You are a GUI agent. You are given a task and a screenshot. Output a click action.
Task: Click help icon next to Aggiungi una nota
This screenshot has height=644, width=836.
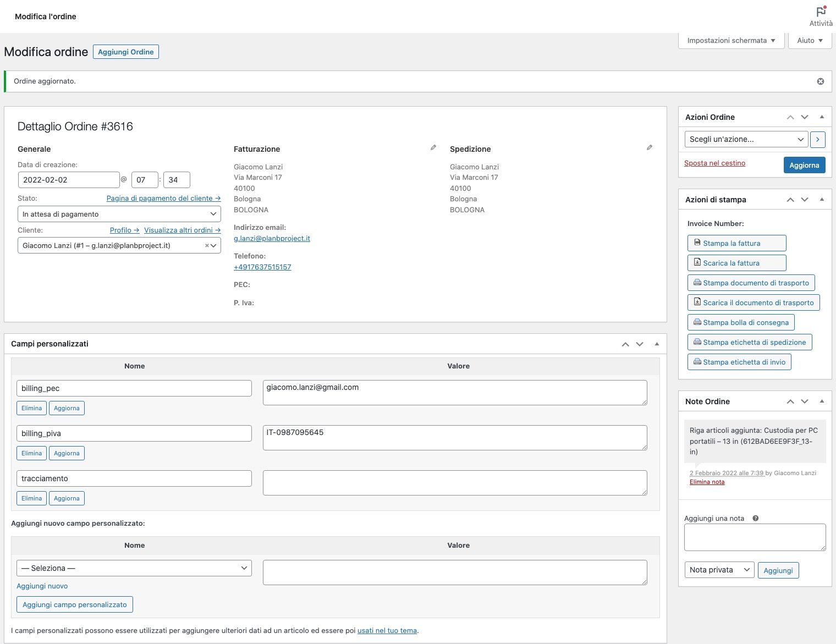pos(756,518)
